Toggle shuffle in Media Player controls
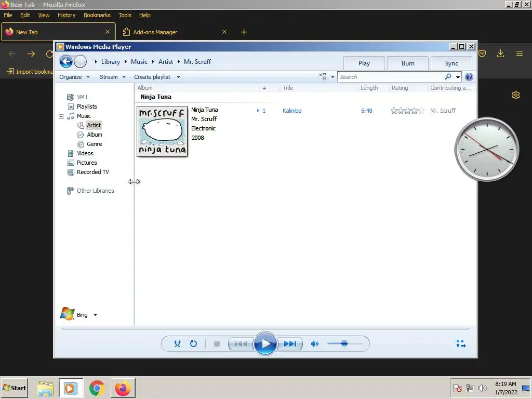 pos(177,344)
